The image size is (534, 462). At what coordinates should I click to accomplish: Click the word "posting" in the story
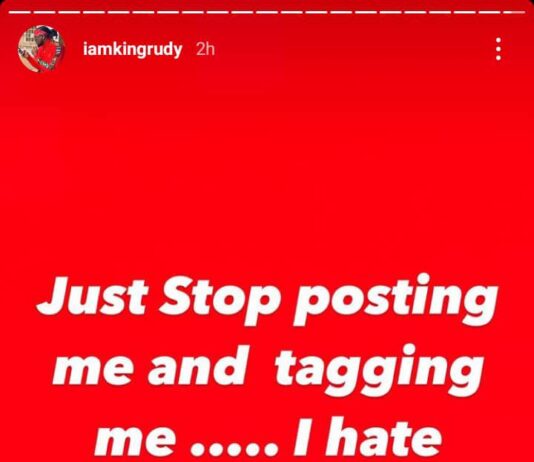point(396,300)
